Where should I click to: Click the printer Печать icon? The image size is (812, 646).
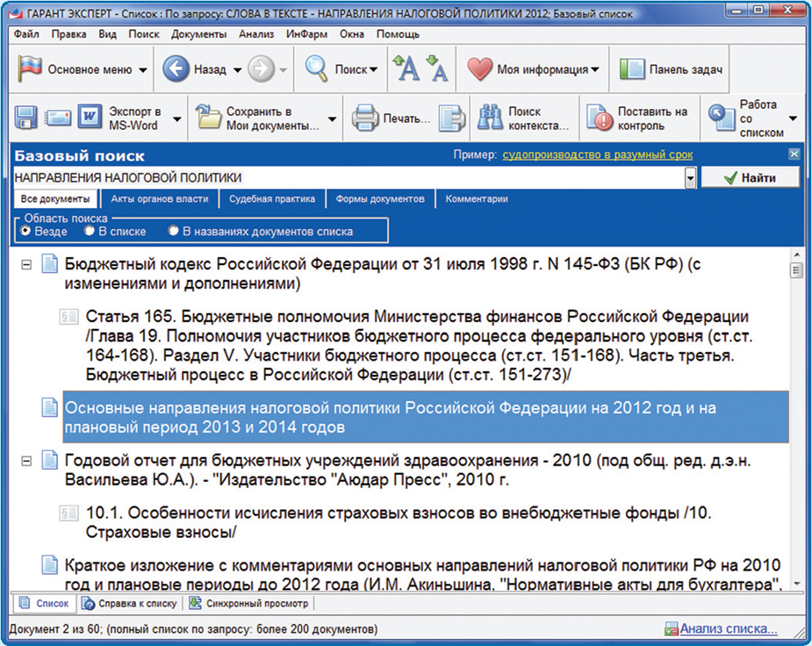tap(364, 118)
